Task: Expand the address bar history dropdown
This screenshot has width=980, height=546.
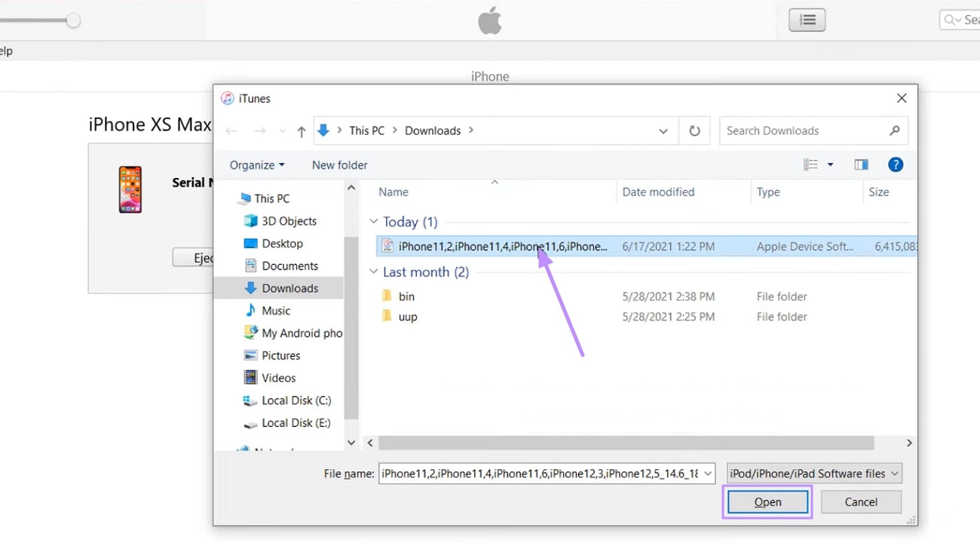Action: (663, 131)
